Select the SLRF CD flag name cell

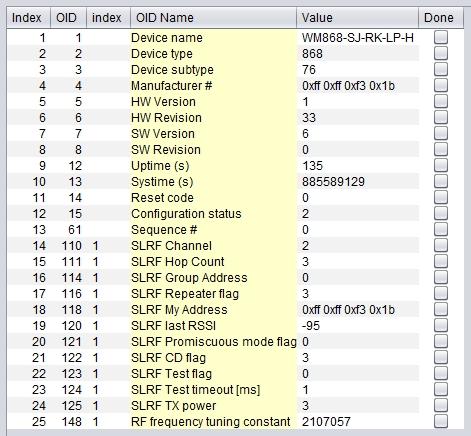[x=213, y=358]
